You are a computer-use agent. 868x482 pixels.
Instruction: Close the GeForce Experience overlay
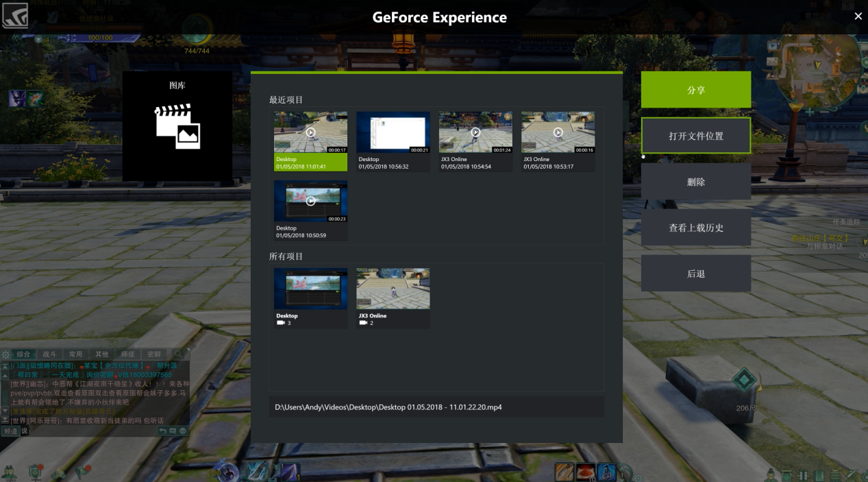click(858, 16)
